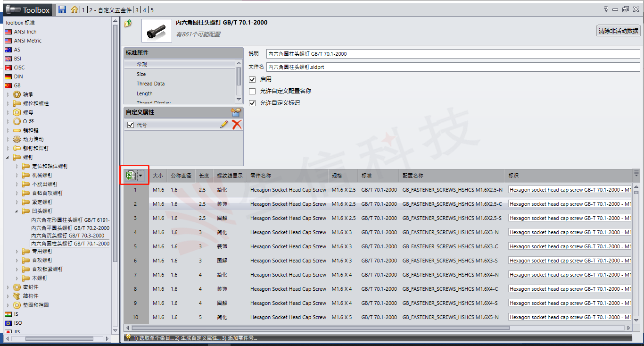Open 内六角沉头螺钉 GB/T 70.3-2000 item
Viewport: 644px width, 346px height.
click(x=67, y=235)
